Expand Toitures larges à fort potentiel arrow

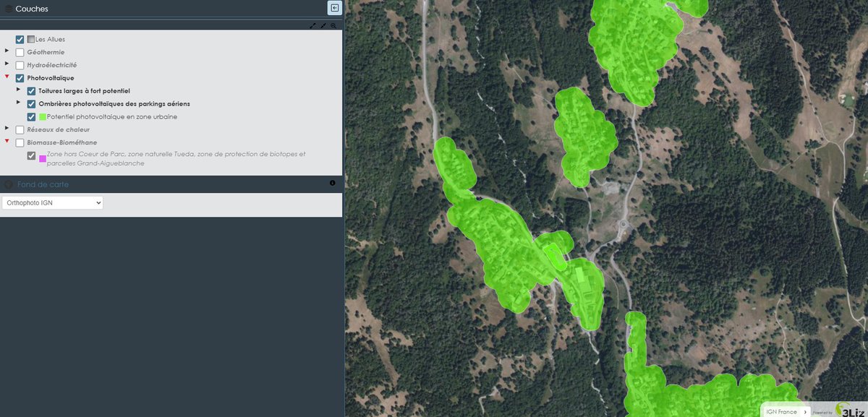click(x=19, y=90)
